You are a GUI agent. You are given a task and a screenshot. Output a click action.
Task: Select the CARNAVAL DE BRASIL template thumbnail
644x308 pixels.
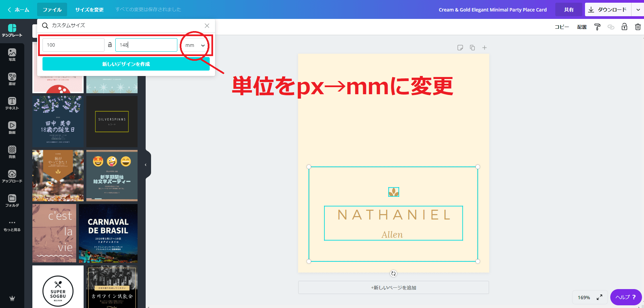tap(108, 233)
